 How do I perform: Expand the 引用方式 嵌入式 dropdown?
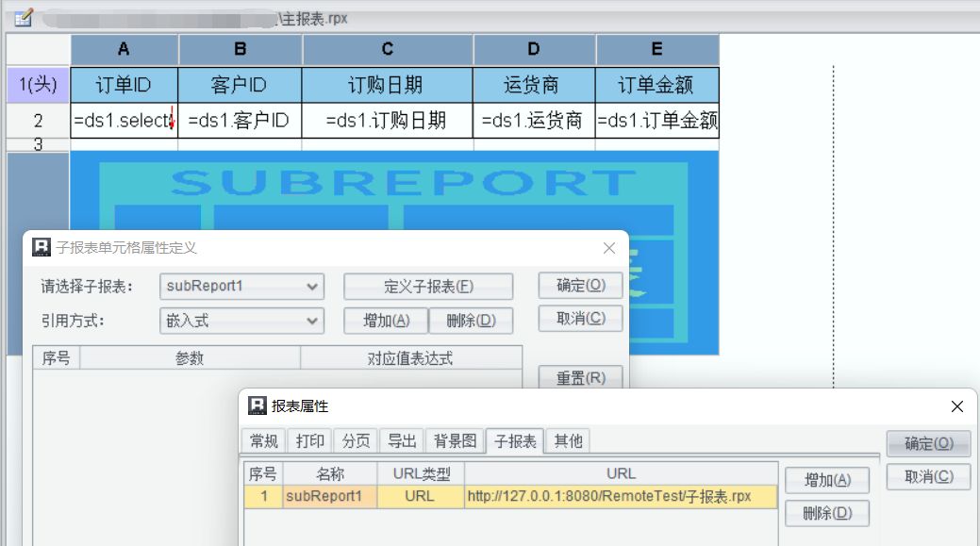pos(241,321)
